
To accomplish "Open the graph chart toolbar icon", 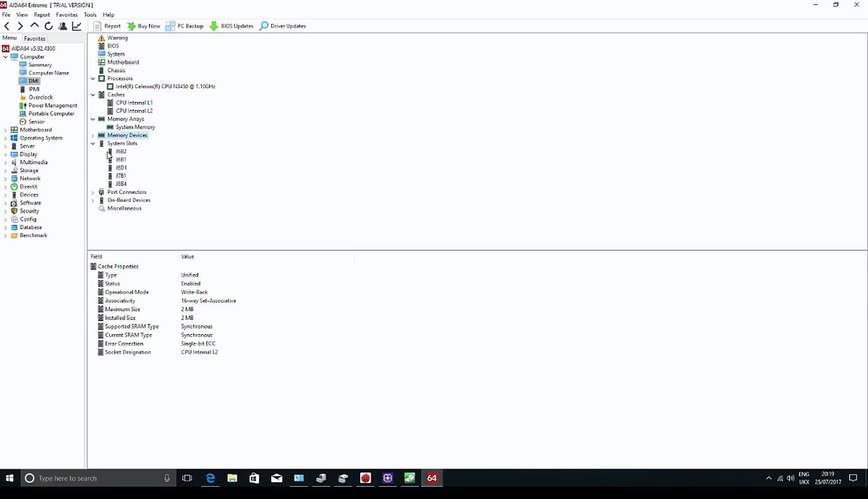I will [77, 26].
